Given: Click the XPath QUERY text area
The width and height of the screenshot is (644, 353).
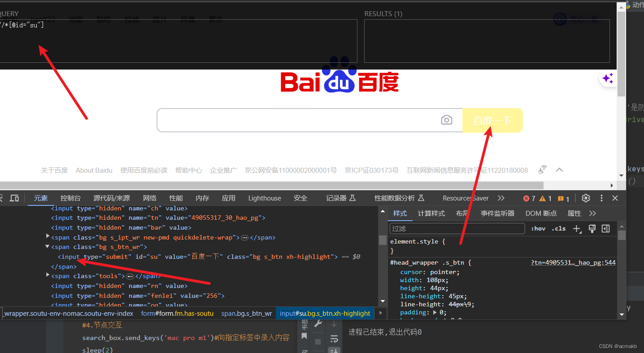Looking at the screenshot, I should pos(178,41).
